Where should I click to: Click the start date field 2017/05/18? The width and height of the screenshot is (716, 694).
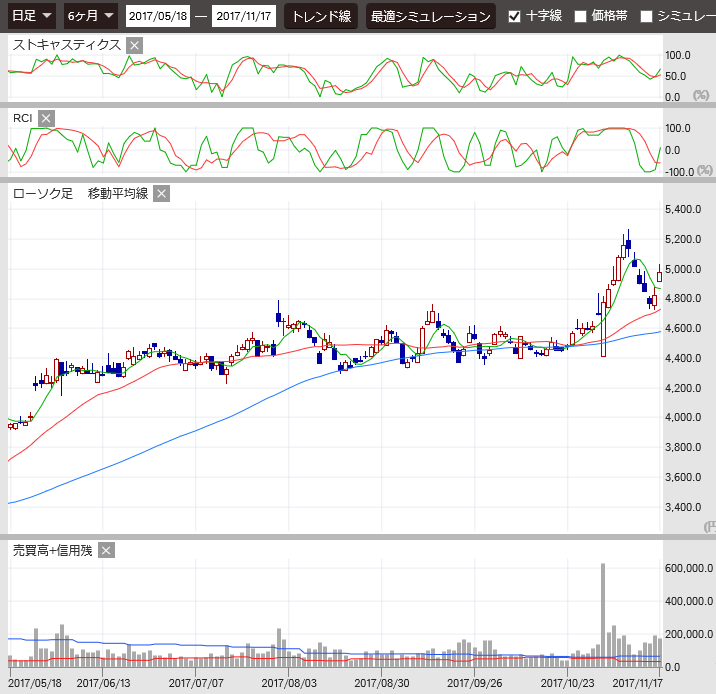click(x=158, y=16)
